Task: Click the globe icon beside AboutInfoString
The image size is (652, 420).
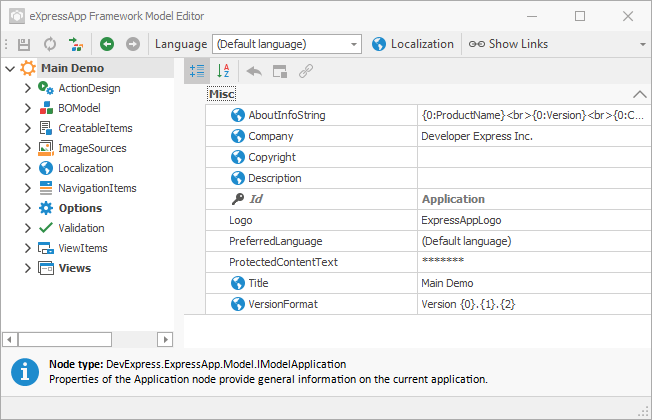Action: 238,115
